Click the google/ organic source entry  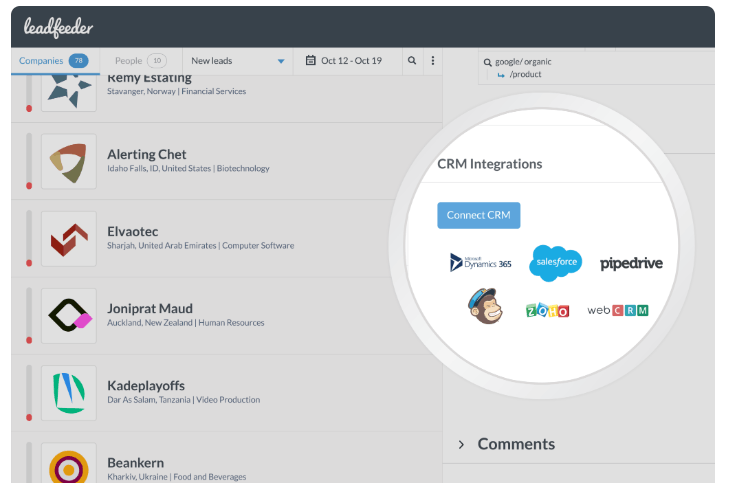click(x=523, y=62)
